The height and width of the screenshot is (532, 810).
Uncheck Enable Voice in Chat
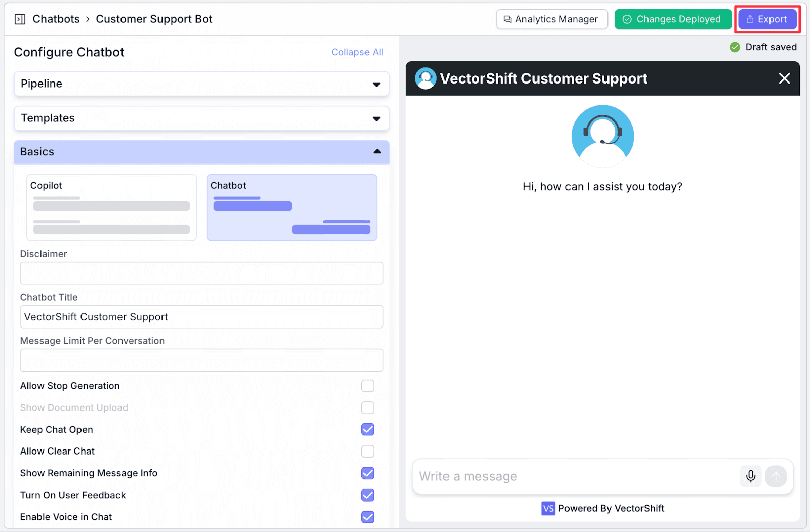pyautogui.click(x=368, y=517)
